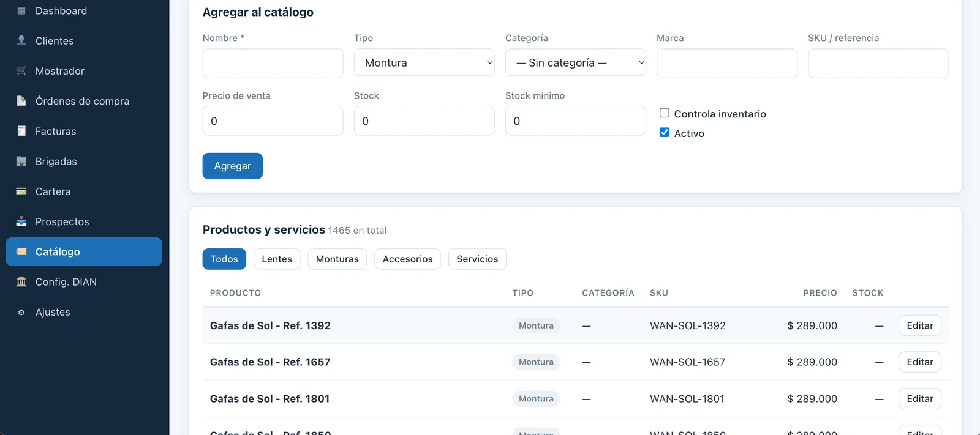Viewport: 980px width, 435px height.
Task: Click the Montura badge in Ref. 1392 row
Action: pyautogui.click(x=536, y=325)
